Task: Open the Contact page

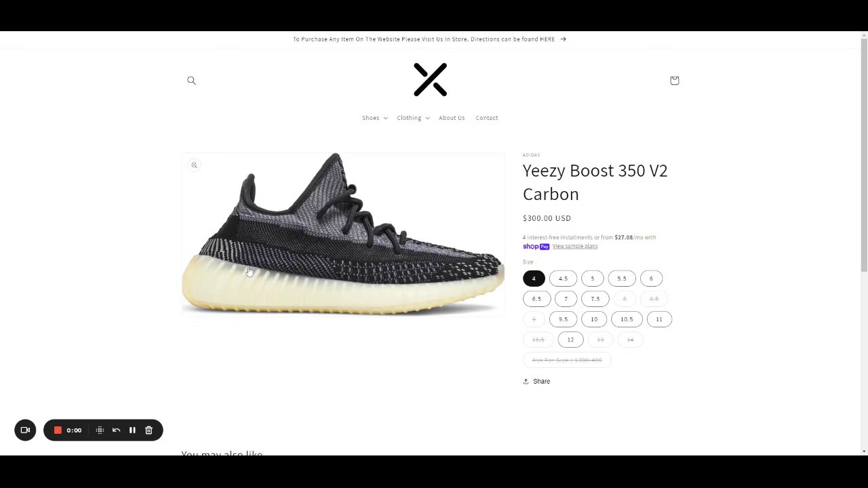Action: [487, 118]
